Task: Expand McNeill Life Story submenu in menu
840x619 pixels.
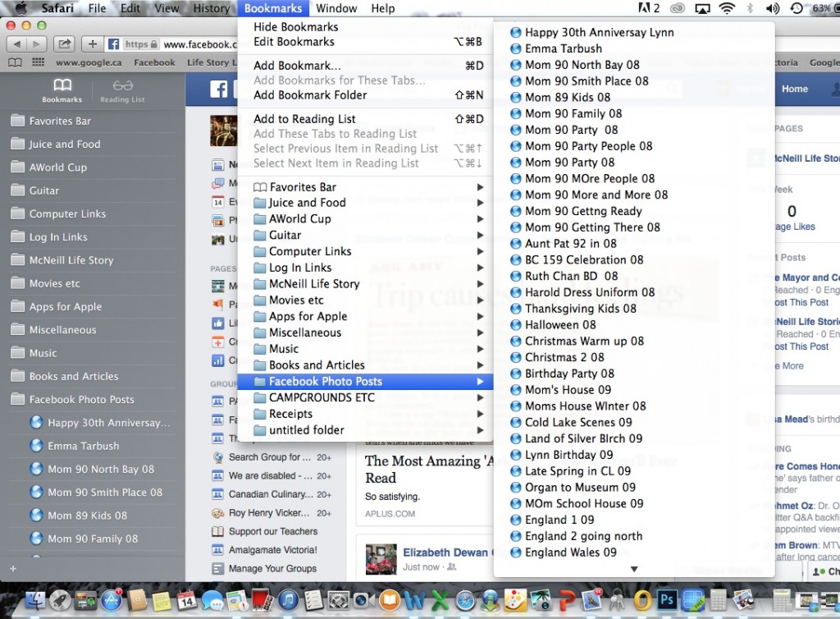Action: coord(365,284)
